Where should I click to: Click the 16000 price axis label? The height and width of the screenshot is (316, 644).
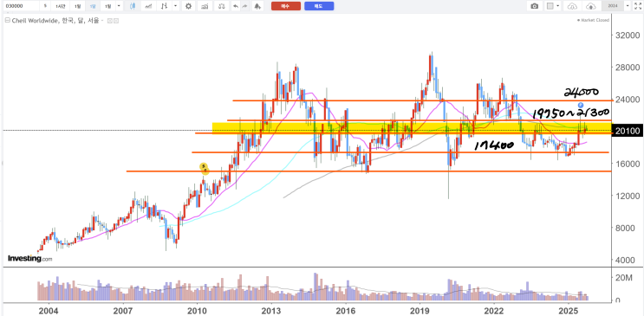[628, 164]
